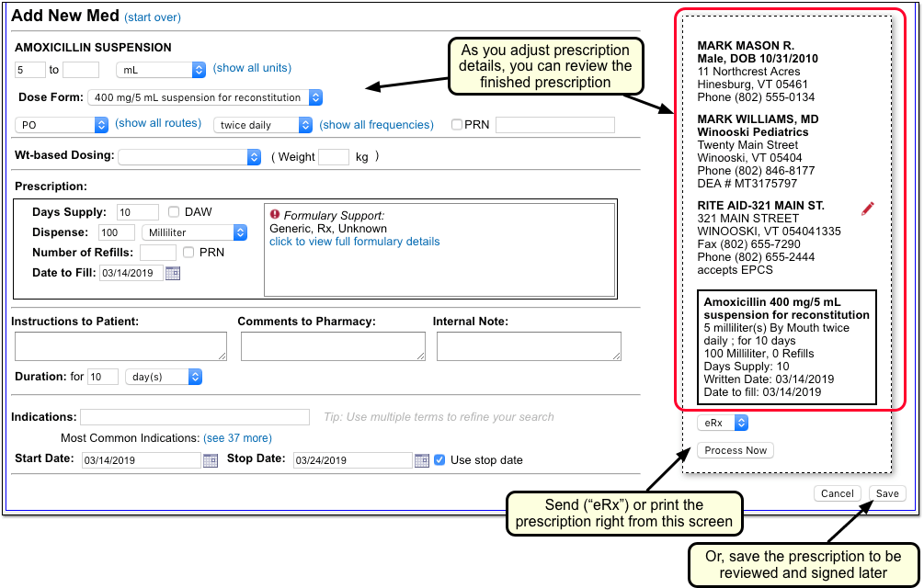Click the Days Supply field
Image resolution: width=924 pixels, height=588 pixels.
138,212
